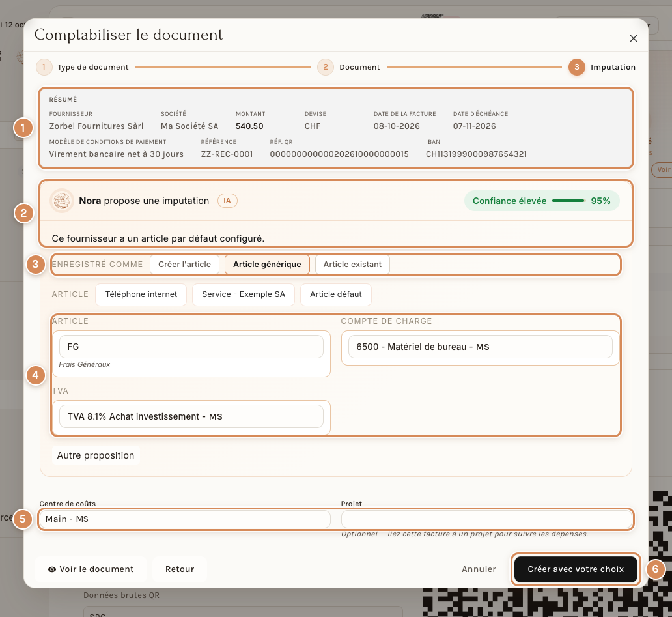672x617 pixels.
Task: Select step 3 Imputation
Action: (602, 67)
